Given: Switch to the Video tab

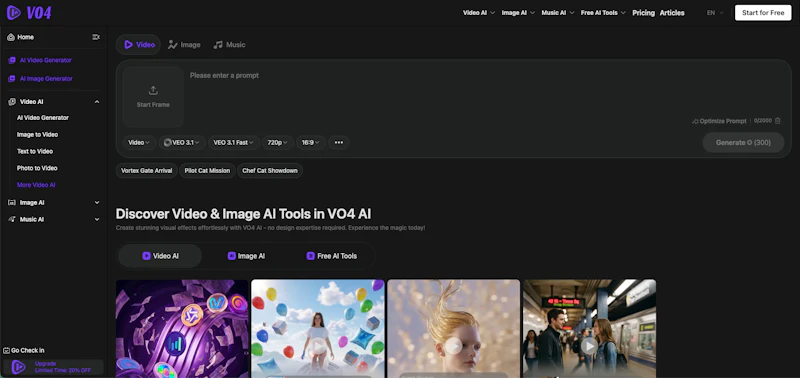Looking at the screenshot, I should click(x=138, y=45).
